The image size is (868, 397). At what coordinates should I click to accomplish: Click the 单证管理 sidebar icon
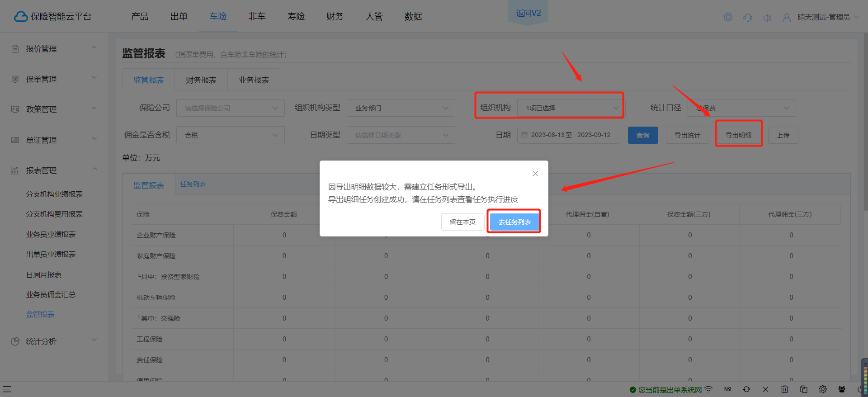click(x=15, y=140)
